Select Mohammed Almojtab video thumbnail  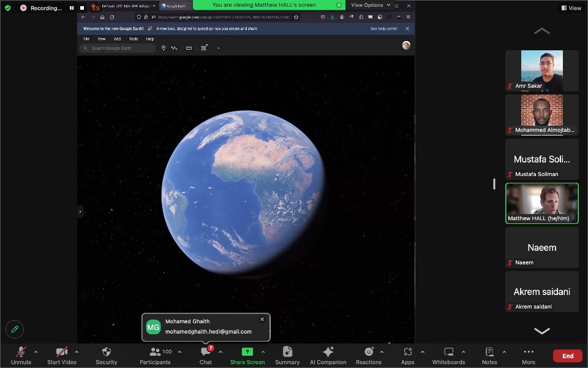[542, 115]
